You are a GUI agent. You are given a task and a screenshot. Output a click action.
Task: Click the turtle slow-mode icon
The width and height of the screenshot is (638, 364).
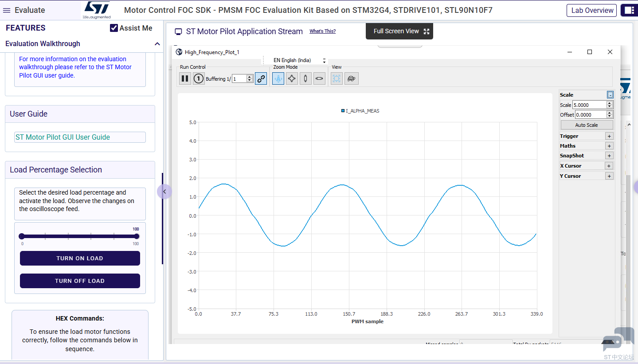point(352,78)
